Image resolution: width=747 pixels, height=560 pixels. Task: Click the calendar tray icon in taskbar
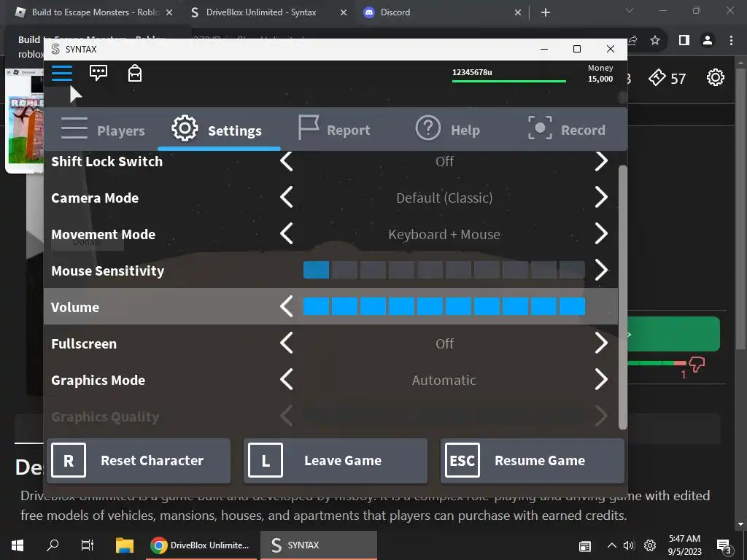click(x=584, y=546)
